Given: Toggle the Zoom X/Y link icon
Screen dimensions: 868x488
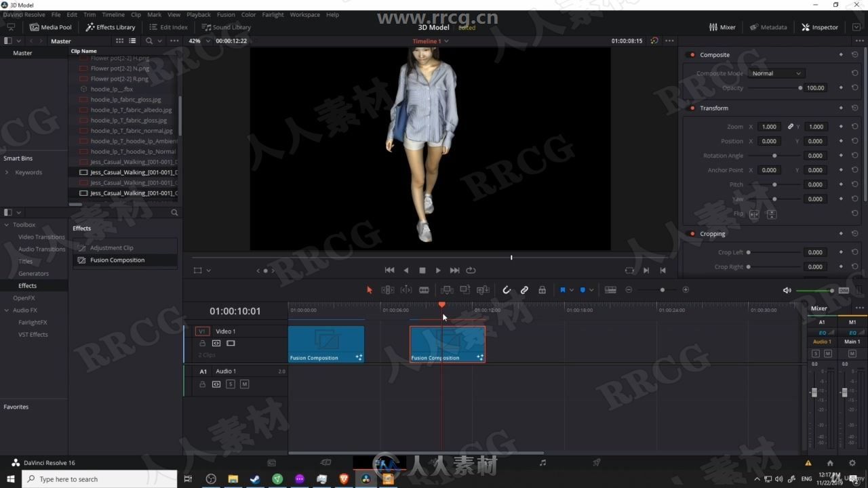Looking at the screenshot, I should (x=790, y=127).
